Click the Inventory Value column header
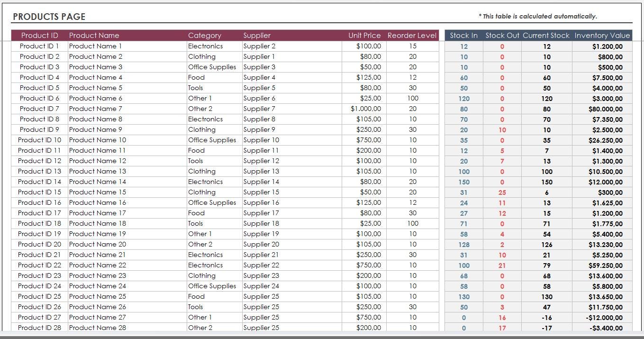 tap(602, 36)
